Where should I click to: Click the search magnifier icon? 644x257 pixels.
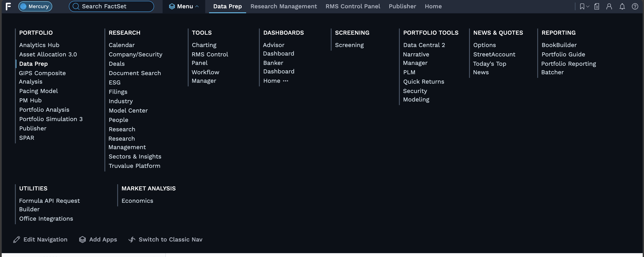click(76, 6)
